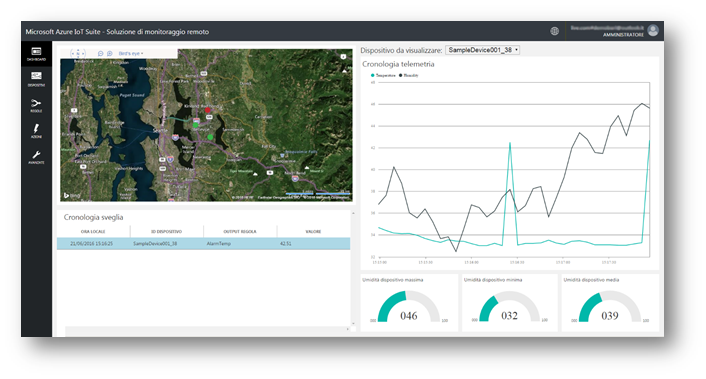Open the Dispositivi devices page in the sidebar
The height and width of the screenshot is (379, 706).
point(36,79)
